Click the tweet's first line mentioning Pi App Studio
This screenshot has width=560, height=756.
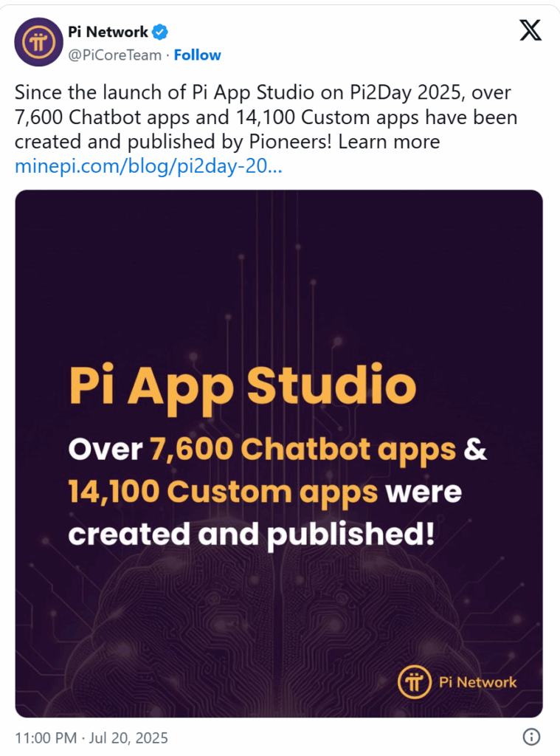point(263,92)
